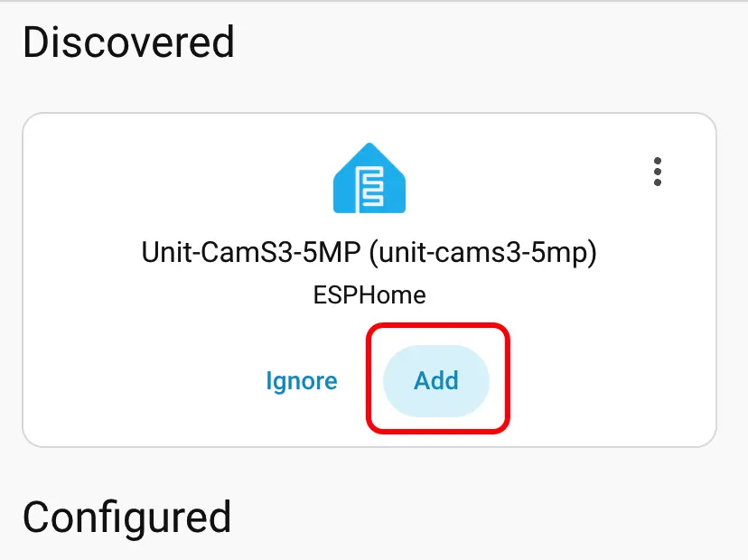This screenshot has width=748, height=560.
Task: Tap the house-shaped icon above device name
Action: pyautogui.click(x=369, y=178)
